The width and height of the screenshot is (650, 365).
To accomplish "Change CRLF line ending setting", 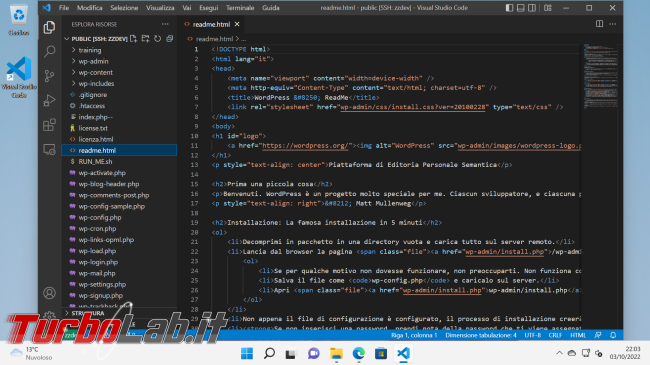I will (555, 335).
